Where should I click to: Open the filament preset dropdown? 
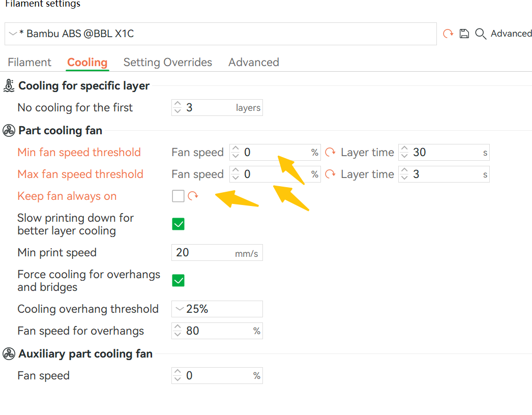click(13, 34)
